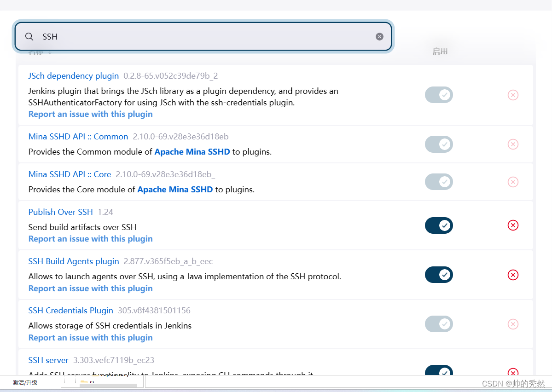The height and width of the screenshot is (392, 552).
Task: Toggle JSch dependency plugin enable switch
Action: tap(439, 95)
